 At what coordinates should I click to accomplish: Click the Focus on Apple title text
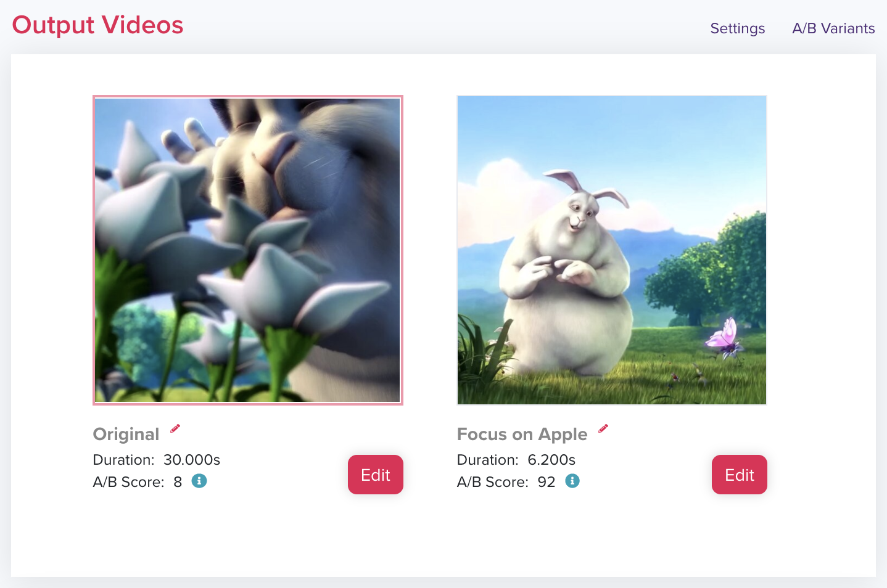coord(522,434)
